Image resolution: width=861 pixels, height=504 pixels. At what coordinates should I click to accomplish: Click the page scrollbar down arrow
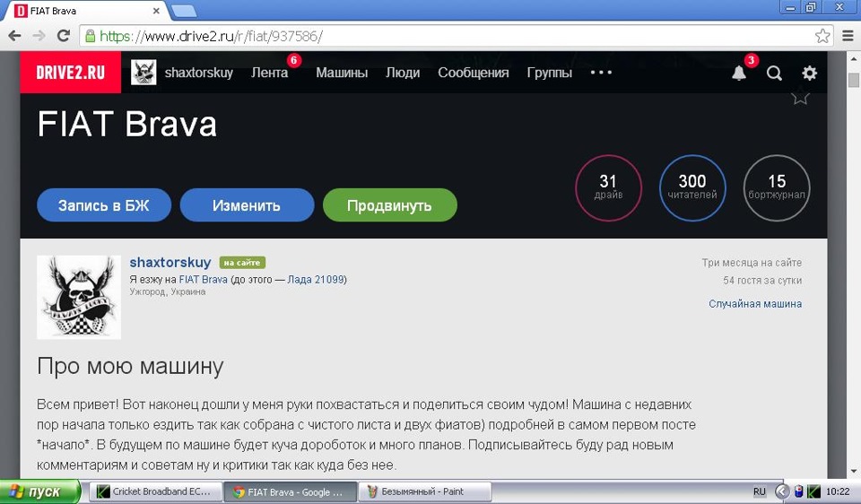(x=854, y=471)
